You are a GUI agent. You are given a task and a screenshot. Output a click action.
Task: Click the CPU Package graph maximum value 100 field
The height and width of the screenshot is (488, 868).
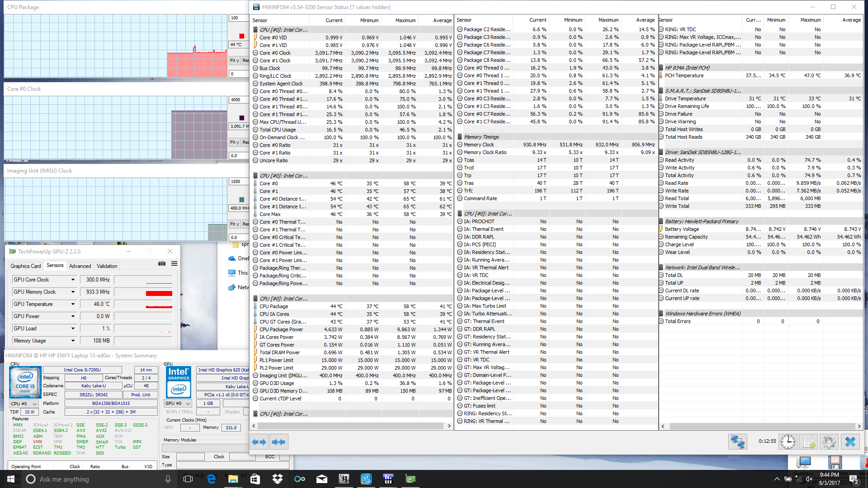click(x=239, y=18)
